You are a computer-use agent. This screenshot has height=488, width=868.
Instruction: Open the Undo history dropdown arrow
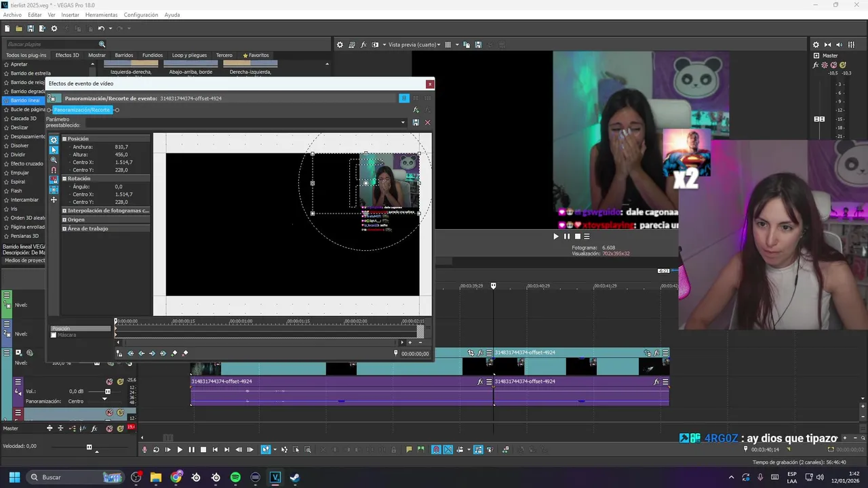click(x=109, y=28)
